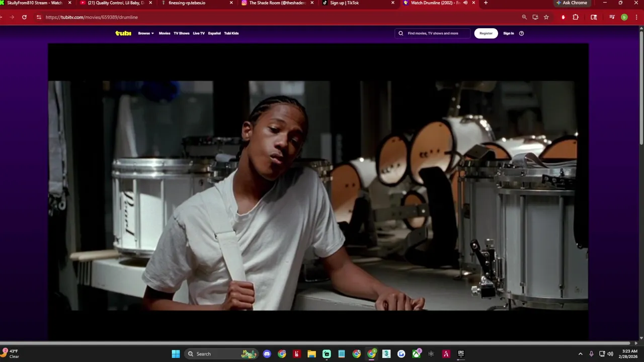Open the Notepad taskbar icon
The width and height of the screenshot is (644, 362).
(x=342, y=354)
